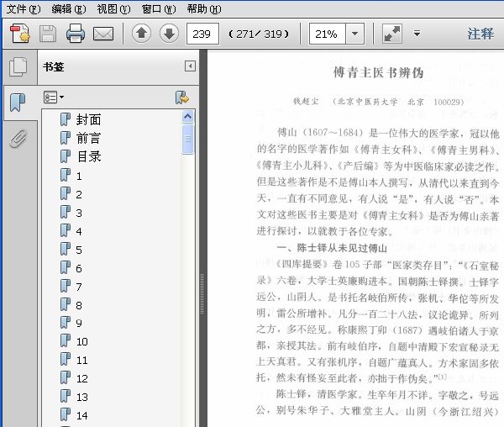Image resolution: width=504 pixels, height=427 pixels.
Task: Select the 目录 bookmark
Action: coord(89,157)
